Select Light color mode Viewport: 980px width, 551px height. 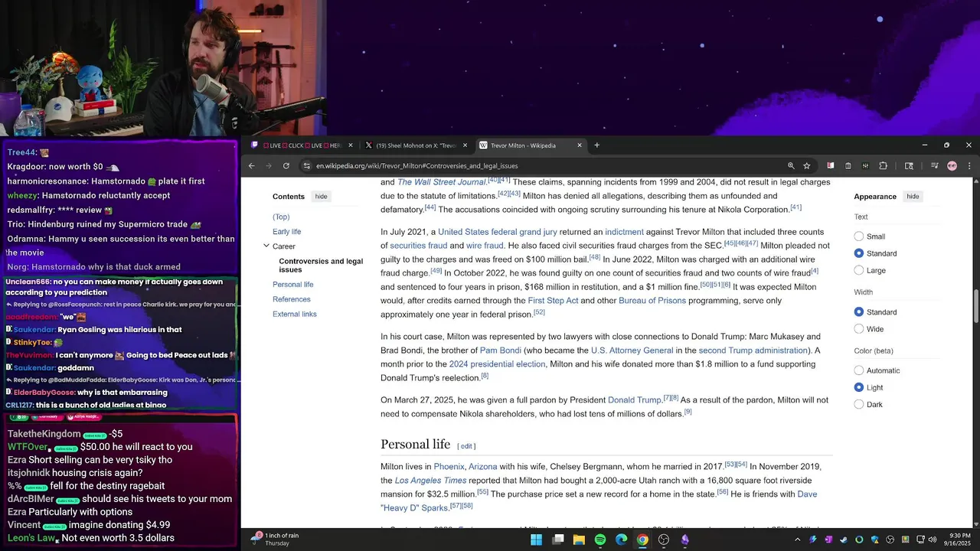coord(859,387)
